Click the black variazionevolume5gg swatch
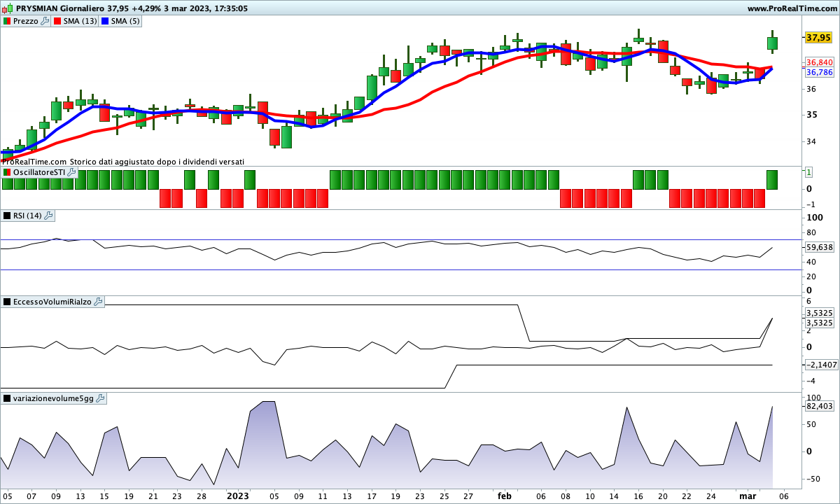Image resolution: width=840 pixels, height=504 pixels. click(7, 398)
